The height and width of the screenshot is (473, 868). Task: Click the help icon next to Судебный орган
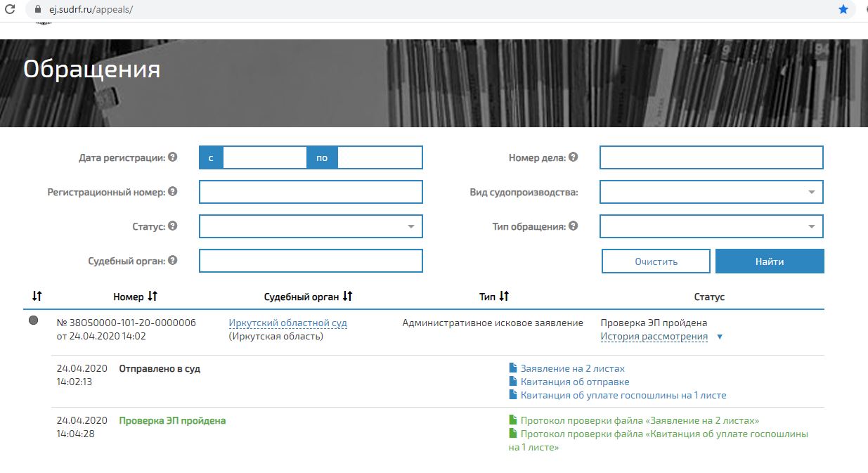pyautogui.click(x=173, y=260)
